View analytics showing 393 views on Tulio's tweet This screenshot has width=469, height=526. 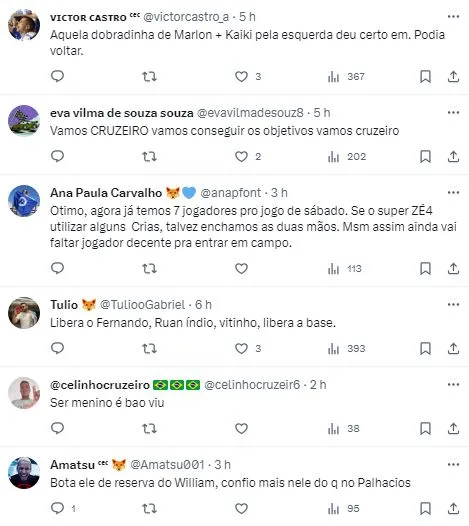pyautogui.click(x=346, y=349)
